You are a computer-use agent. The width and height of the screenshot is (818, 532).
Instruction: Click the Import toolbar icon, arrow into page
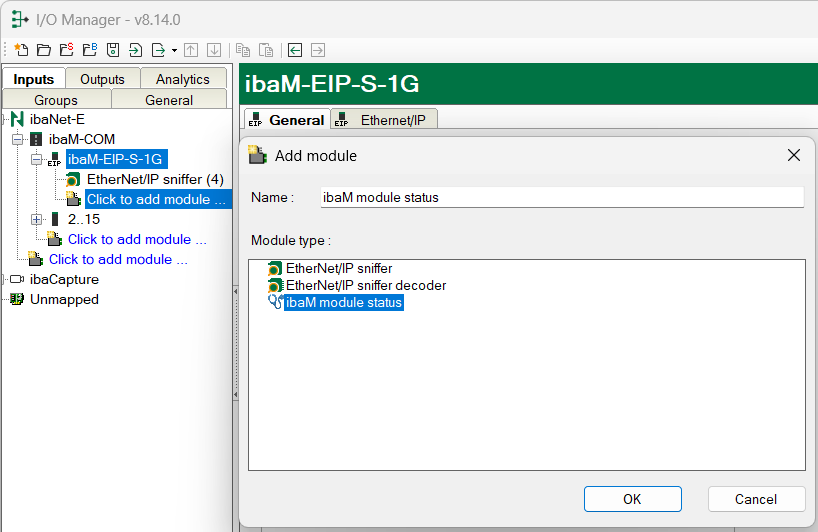click(135, 50)
